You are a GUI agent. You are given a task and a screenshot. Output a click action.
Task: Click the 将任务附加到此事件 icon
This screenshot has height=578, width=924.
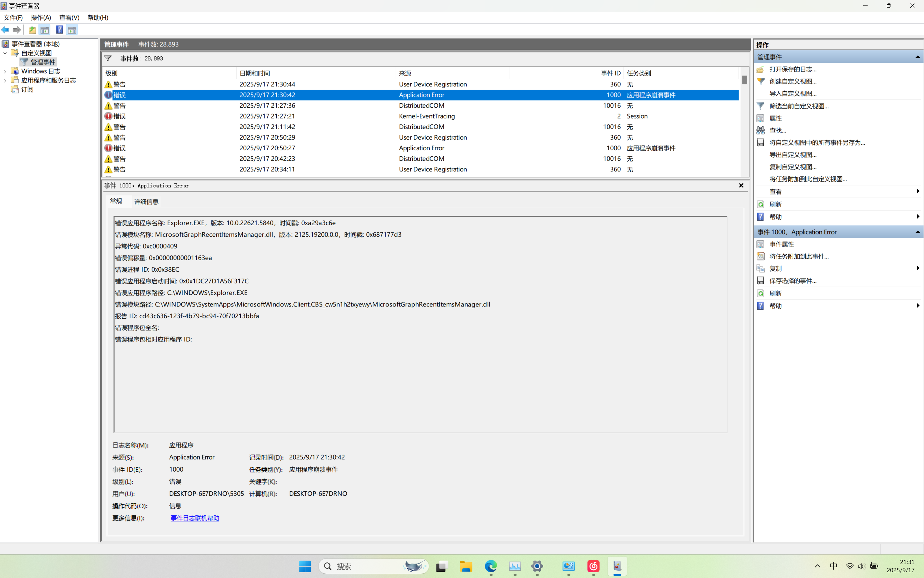point(761,256)
